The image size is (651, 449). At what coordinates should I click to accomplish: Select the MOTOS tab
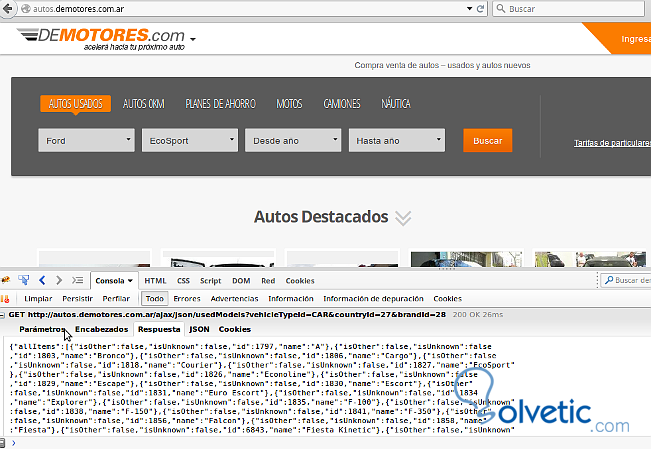click(289, 103)
